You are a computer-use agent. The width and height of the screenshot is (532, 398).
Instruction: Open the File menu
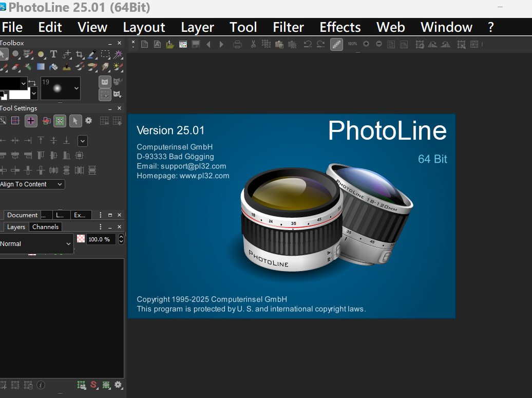click(x=12, y=27)
